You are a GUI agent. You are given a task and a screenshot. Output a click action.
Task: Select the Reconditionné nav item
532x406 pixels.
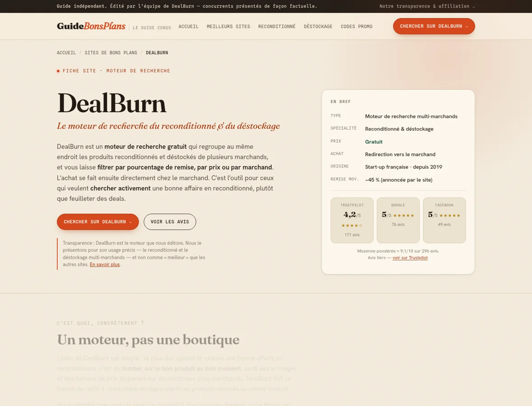click(x=277, y=27)
